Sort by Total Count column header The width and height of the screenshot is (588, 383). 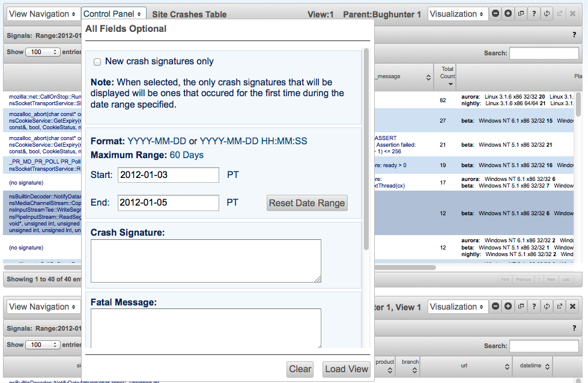click(444, 77)
